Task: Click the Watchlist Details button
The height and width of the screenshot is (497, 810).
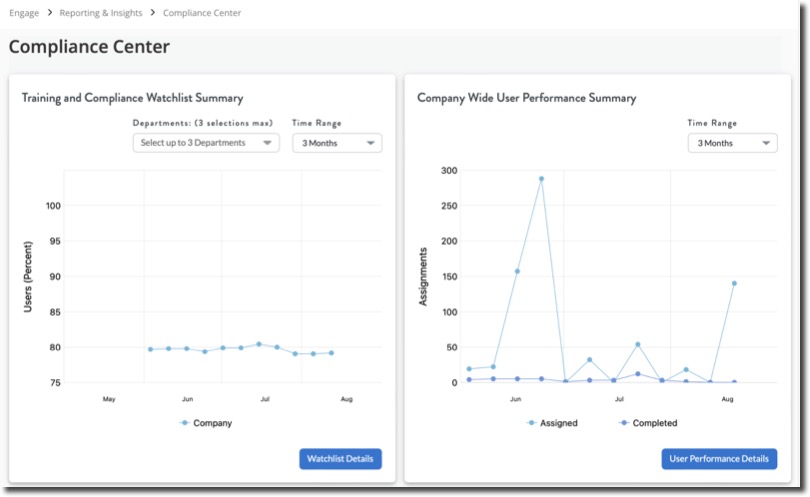Action: point(340,459)
